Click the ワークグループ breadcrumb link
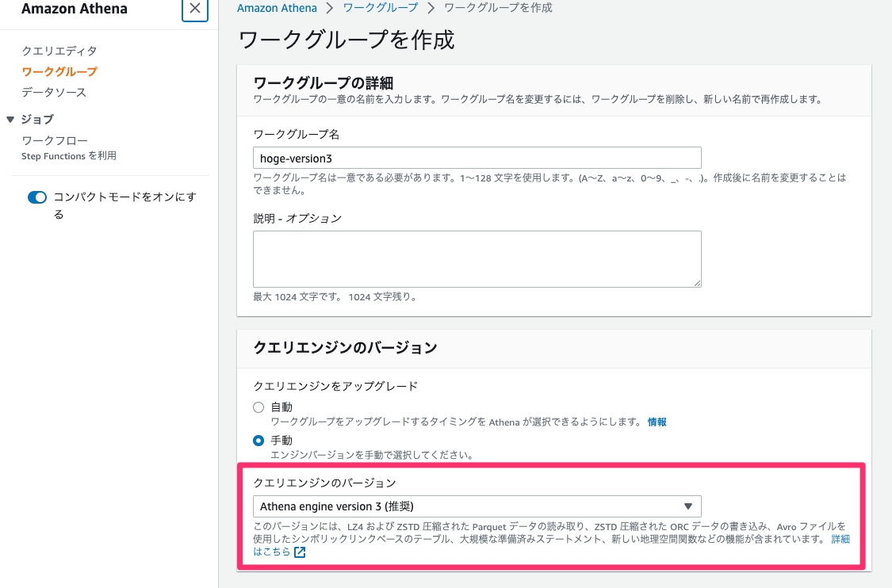This screenshot has width=892, height=588. pos(380,8)
